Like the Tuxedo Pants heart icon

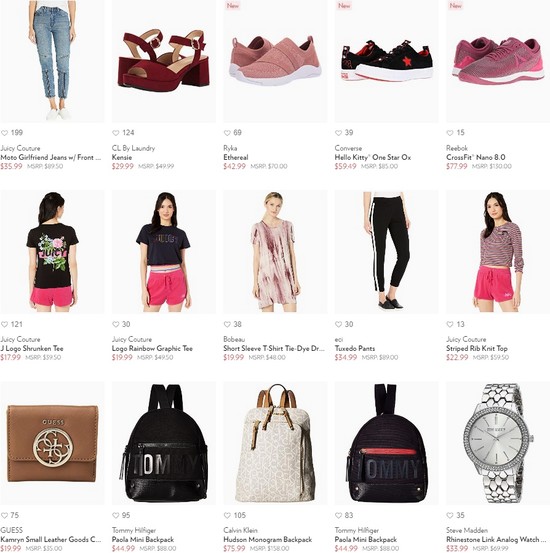[x=338, y=324]
